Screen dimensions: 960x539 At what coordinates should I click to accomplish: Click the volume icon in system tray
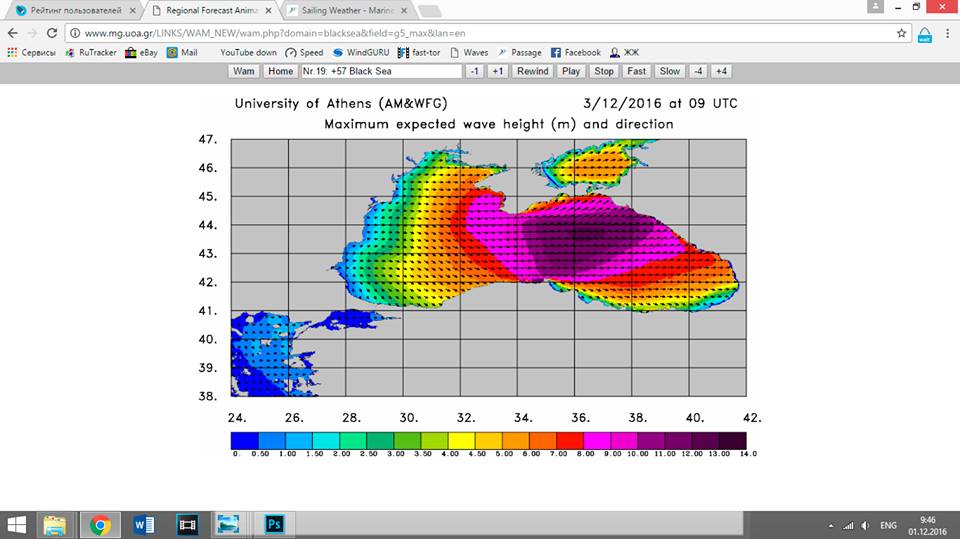click(x=866, y=524)
